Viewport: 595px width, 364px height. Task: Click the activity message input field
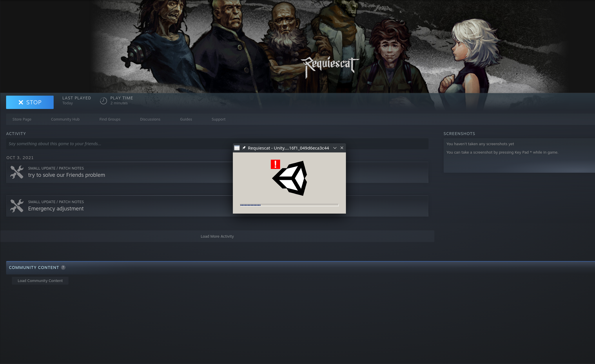click(x=217, y=144)
